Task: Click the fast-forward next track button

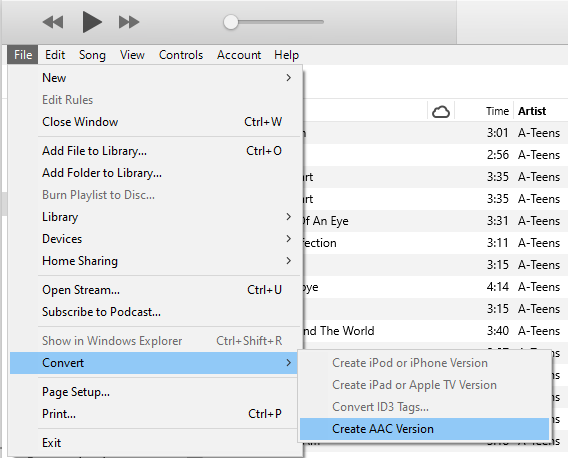Action: click(x=129, y=22)
